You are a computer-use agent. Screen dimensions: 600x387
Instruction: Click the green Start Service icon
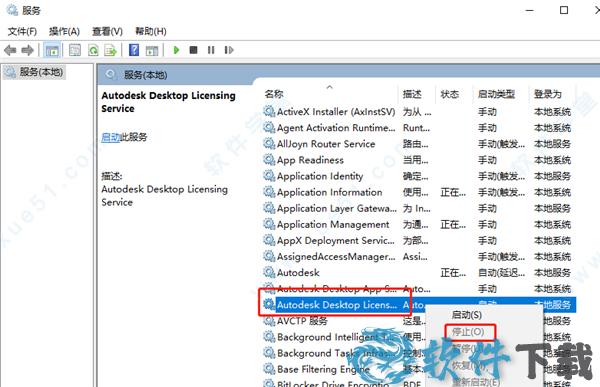tap(176, 50)
